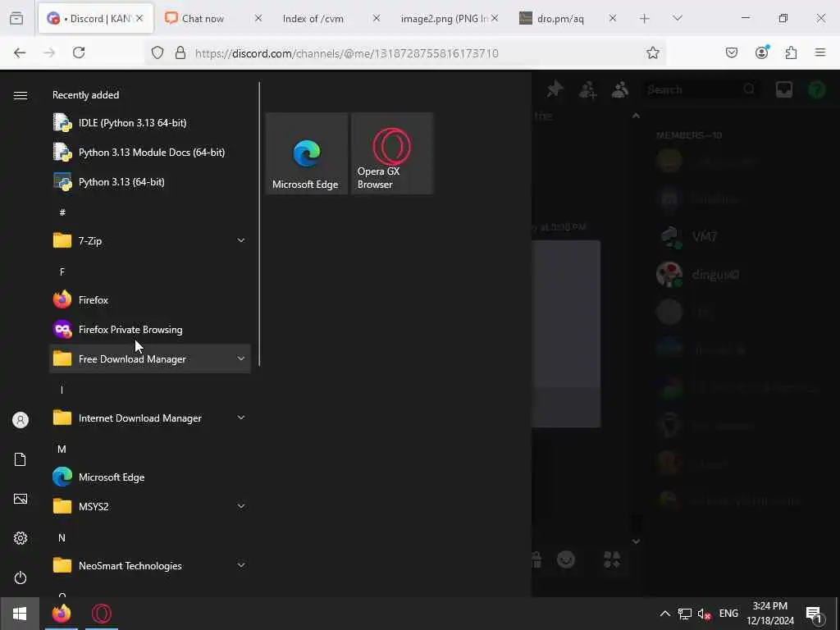
Task: Show hidden system tray icons
Action: (x=664, y=614)
